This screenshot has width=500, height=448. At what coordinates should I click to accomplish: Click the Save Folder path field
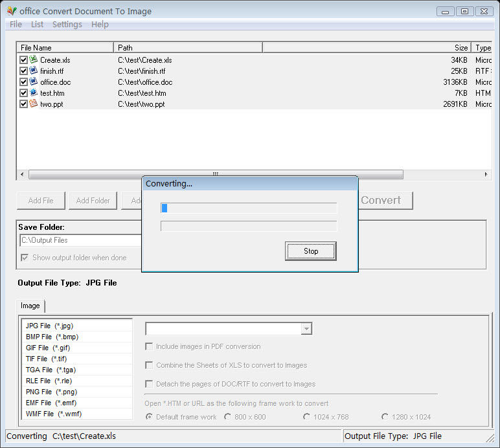click(x=81, y=240)
